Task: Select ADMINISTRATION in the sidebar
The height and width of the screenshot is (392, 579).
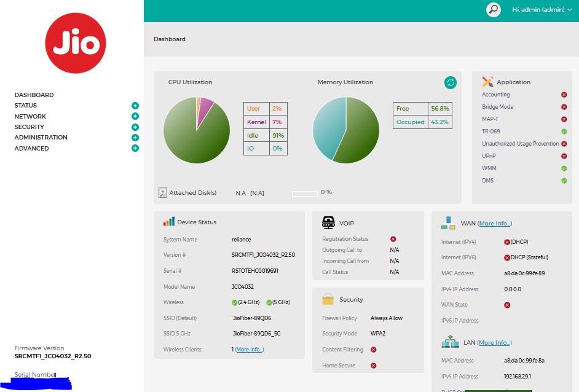Action: tap(41, 137)
